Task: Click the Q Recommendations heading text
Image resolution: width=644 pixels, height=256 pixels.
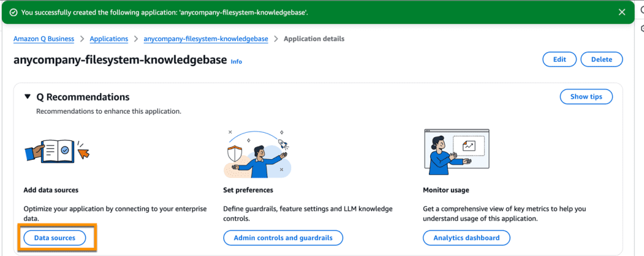Action: pyautogui.click(x=83, y=97)
